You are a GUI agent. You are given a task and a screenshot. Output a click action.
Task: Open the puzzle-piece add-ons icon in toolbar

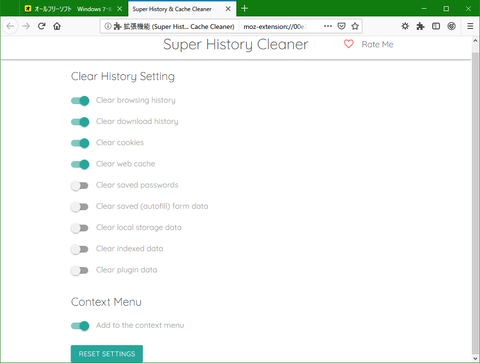pyautogui.click(x=420, y=26)
